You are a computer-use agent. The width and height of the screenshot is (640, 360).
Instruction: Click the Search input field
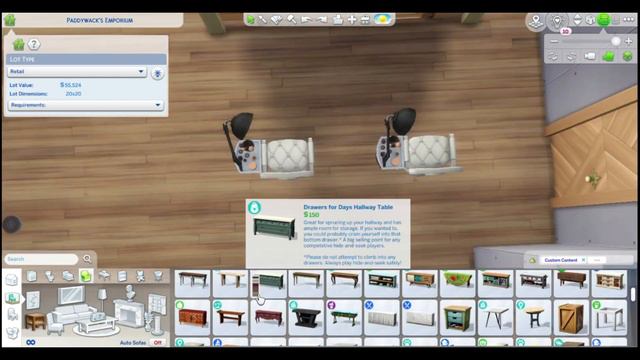click(41, 259)
